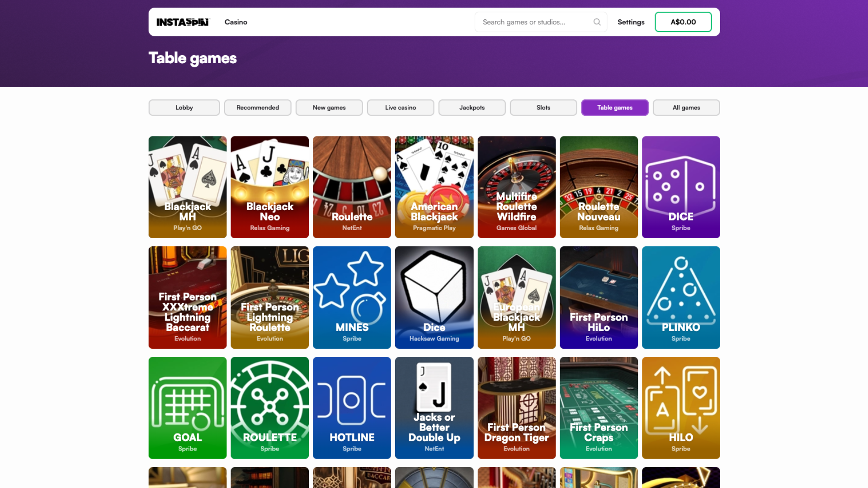
Task: Open the Spribe HOTLINE game icon
Action: (x=352, y=408)
